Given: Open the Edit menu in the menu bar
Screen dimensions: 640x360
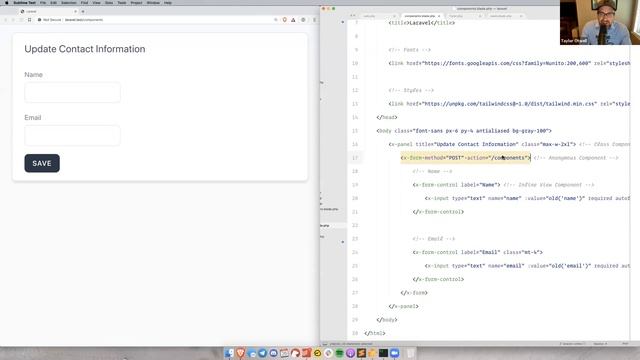Looking at the screenshot, I should click(53, 3).
